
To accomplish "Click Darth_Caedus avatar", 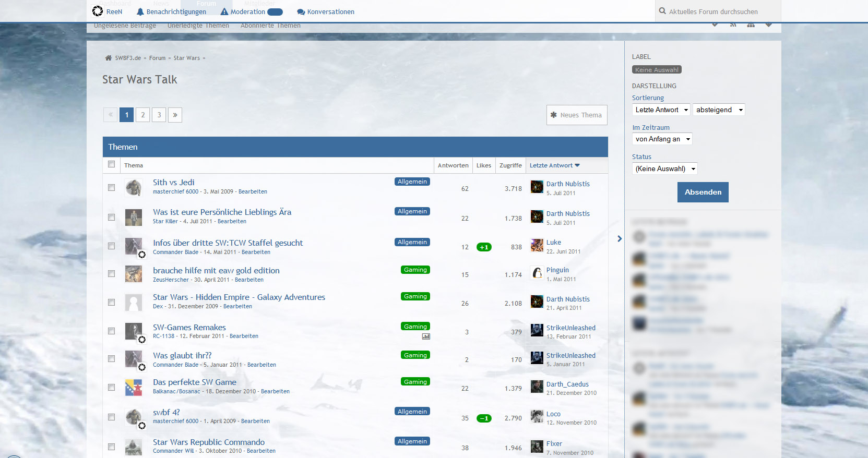I will (537, 387).
